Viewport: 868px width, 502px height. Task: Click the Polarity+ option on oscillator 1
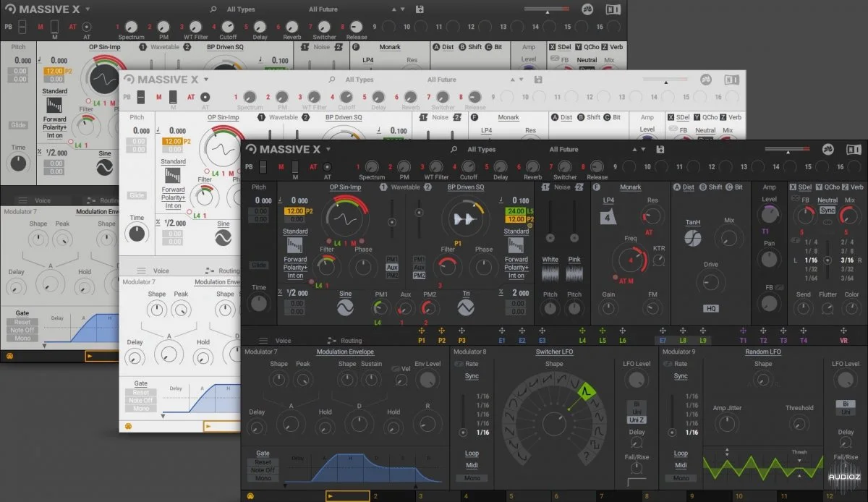(295, 268)
